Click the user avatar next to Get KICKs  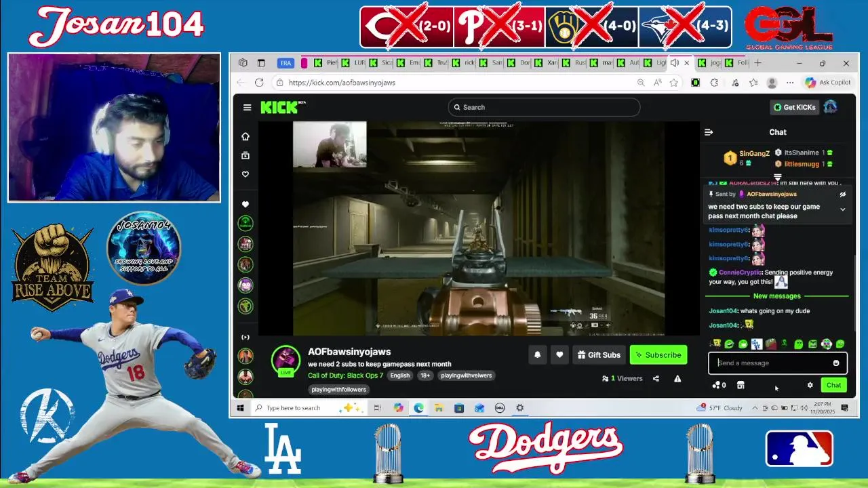pyautogui.click(x=830, y=107)
